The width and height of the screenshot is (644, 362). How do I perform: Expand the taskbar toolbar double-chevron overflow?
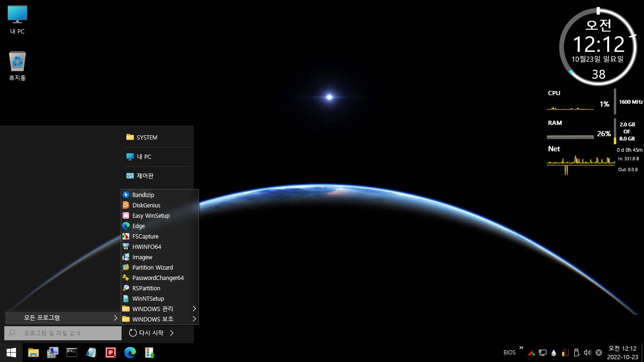coord(521,348)
